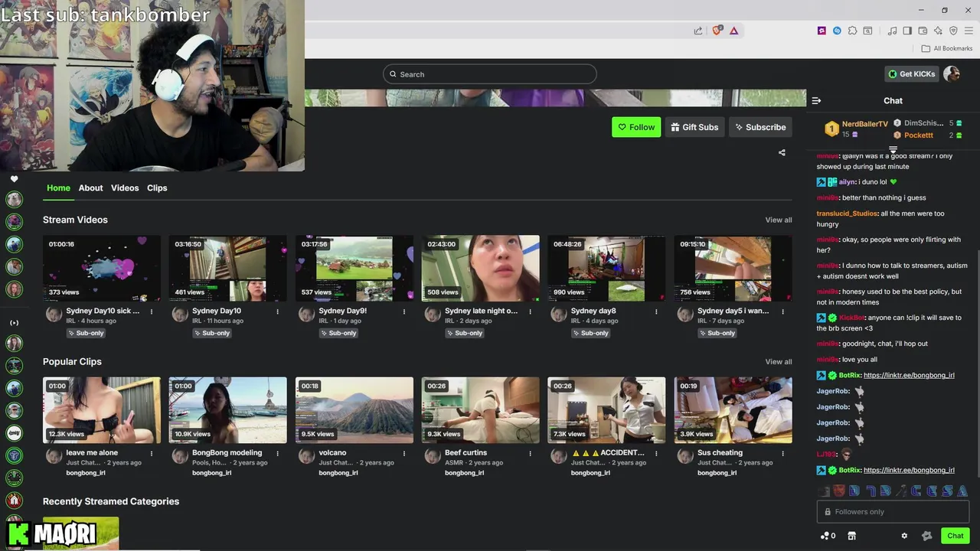
Task: Click the Followers only chat input
Action: [x=893, y=512]
